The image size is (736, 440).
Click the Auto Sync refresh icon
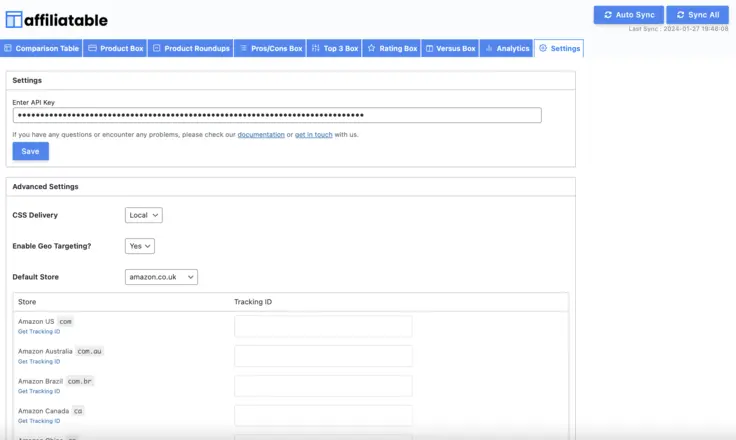pos(608,15)
